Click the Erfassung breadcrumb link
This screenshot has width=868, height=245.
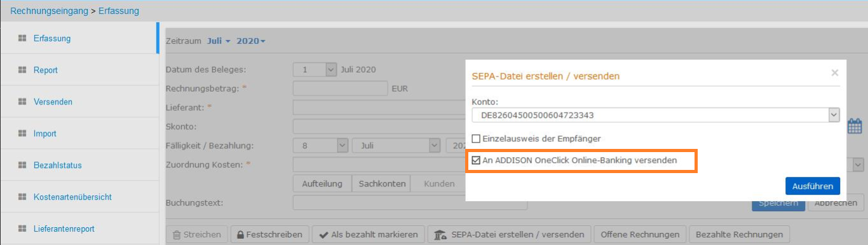coord(119,11)
